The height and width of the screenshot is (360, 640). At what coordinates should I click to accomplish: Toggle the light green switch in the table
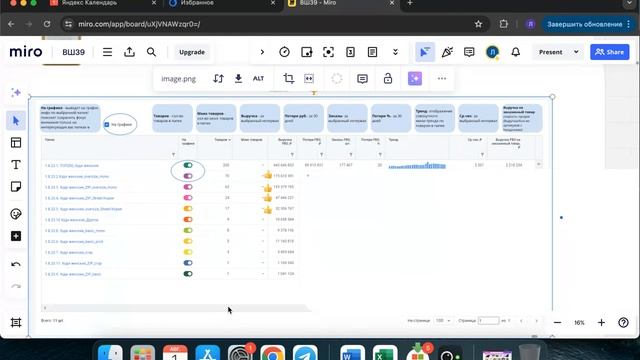pos(188,231)
